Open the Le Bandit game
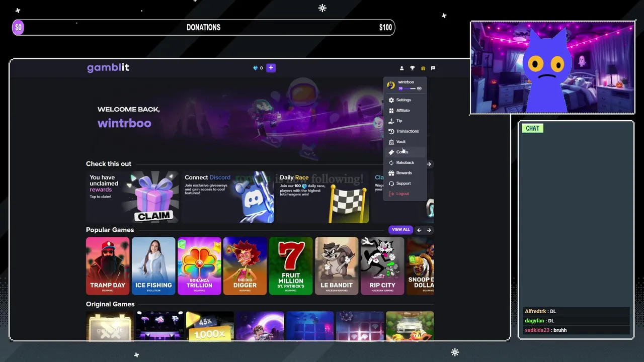 click(337, 266)
